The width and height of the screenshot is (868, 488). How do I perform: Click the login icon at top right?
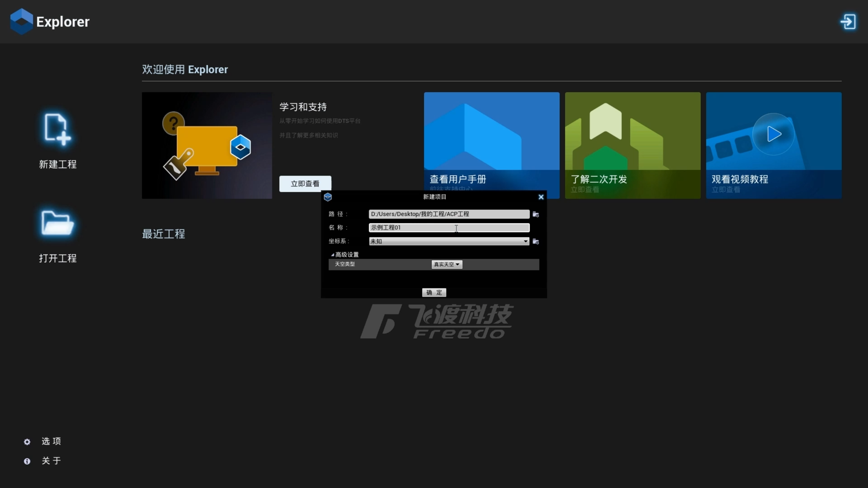pyautogui.click(x=848, y=22)
